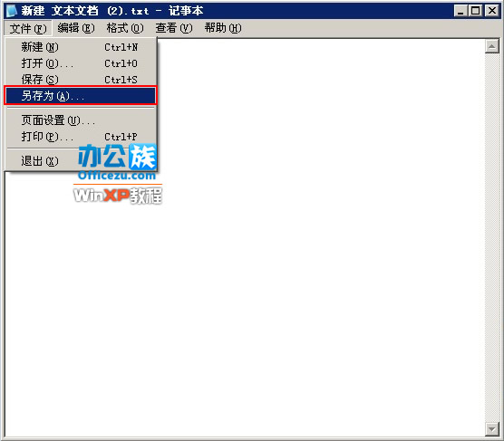This screenshot has width=504, height=441.
Task: Select 打印(P)... menu item
Action: coord(81,137)
